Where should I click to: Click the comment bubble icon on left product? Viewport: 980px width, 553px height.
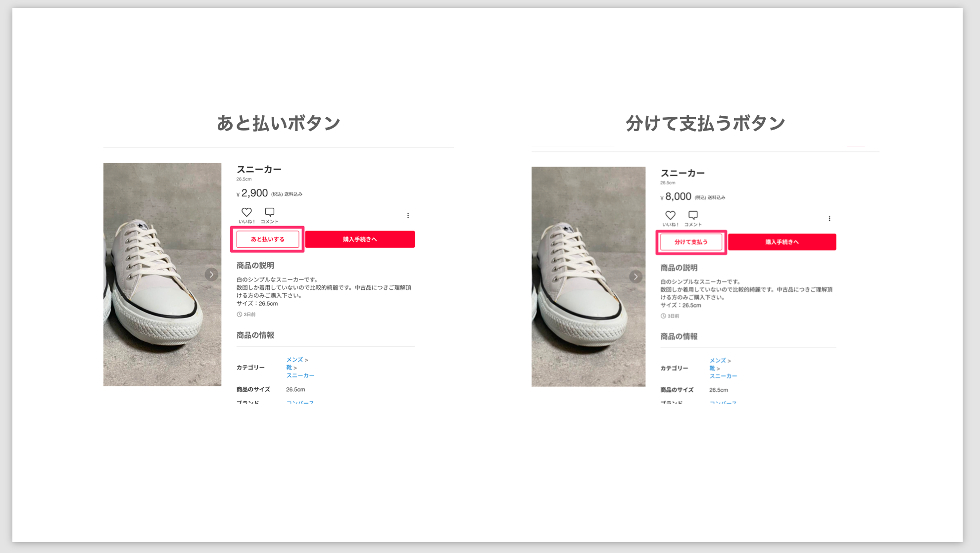pyautogui.click(x=269, y=212)
